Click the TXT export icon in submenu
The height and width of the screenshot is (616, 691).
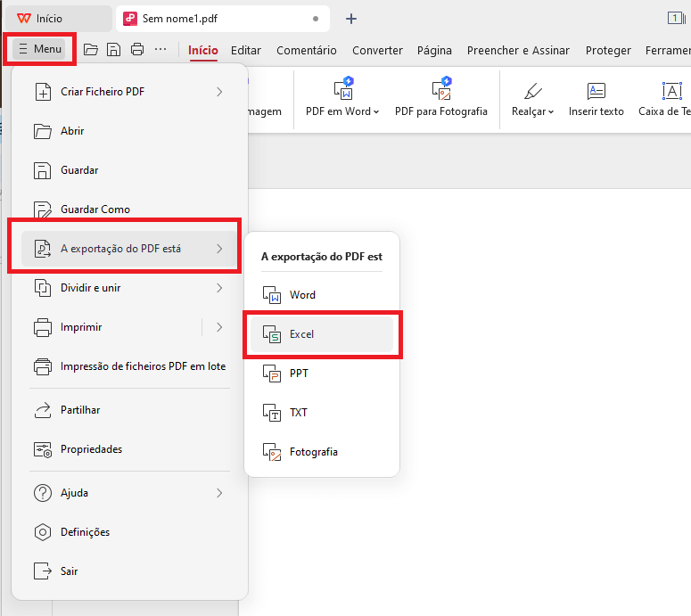[x=271, y=413]
